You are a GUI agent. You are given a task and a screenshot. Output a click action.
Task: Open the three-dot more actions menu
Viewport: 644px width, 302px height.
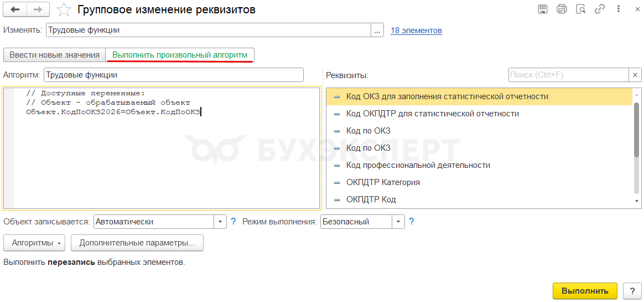(617, 9)
